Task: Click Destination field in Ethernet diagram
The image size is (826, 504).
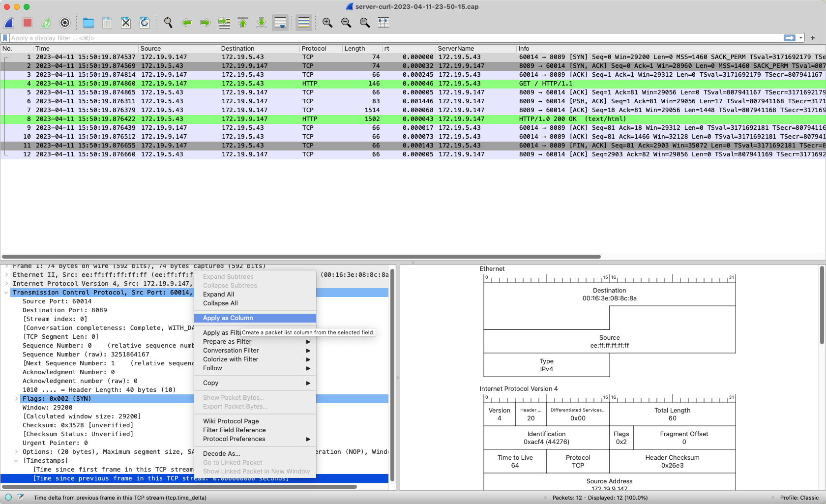Action: click(x=609, y=294)
